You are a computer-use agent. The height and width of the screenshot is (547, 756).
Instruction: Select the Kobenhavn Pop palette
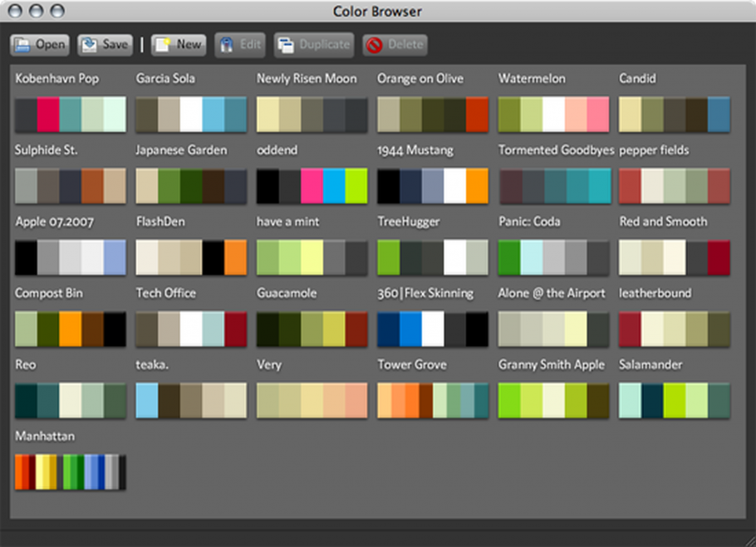click(70, 115)
